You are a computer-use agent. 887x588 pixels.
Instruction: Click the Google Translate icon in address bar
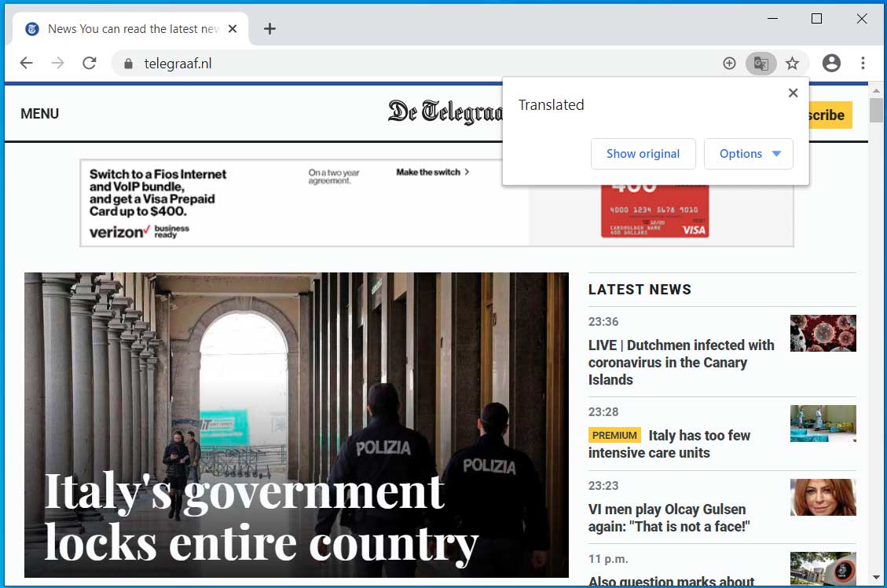coord(761,64)
